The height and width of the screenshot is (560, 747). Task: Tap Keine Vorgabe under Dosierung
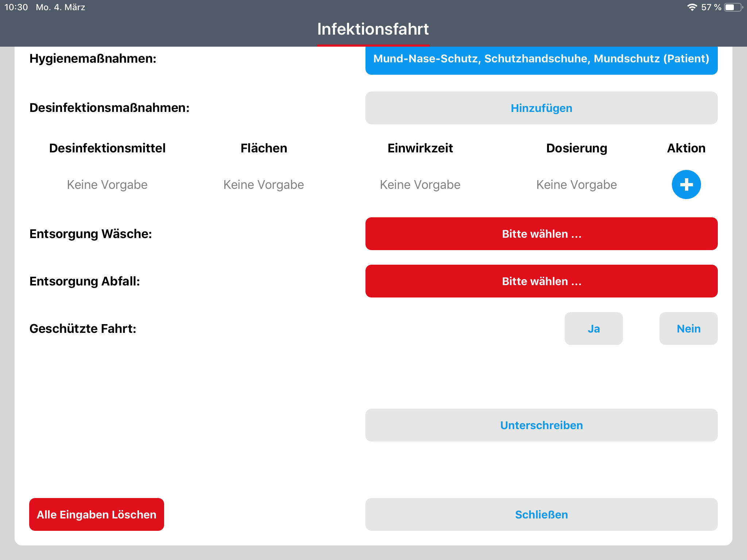click(577, 185)
